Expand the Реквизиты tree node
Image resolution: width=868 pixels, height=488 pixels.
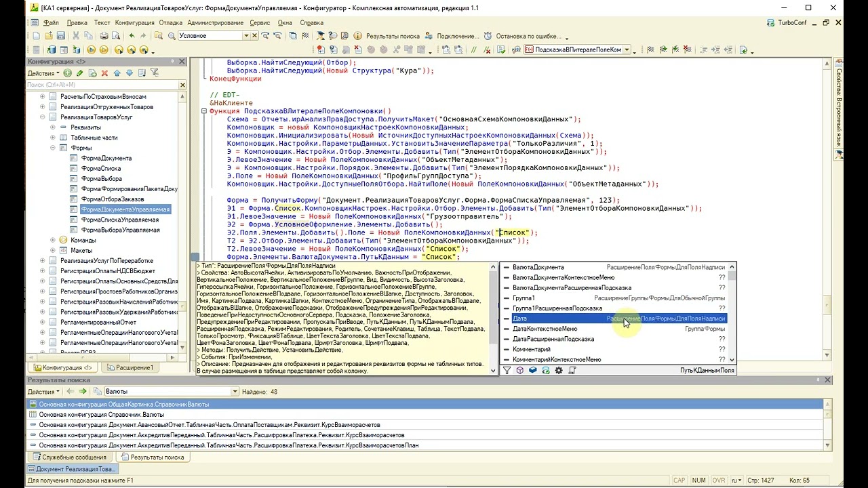[54, 127]
